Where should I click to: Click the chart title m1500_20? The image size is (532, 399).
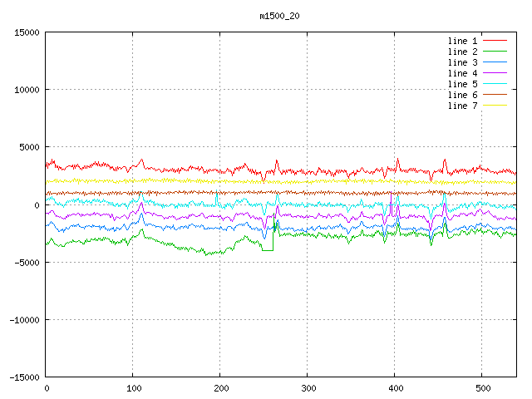(x=279, y=15)
